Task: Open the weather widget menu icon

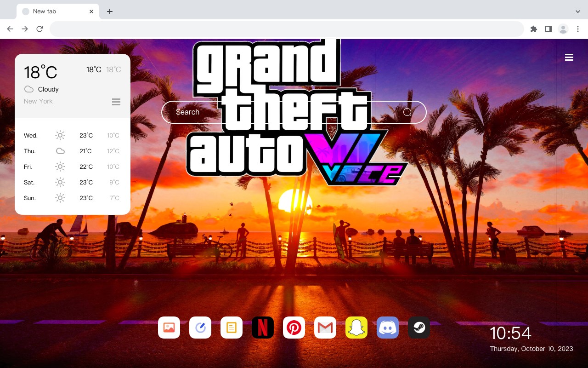Action: pyautogui.click(x=116, y=102)
